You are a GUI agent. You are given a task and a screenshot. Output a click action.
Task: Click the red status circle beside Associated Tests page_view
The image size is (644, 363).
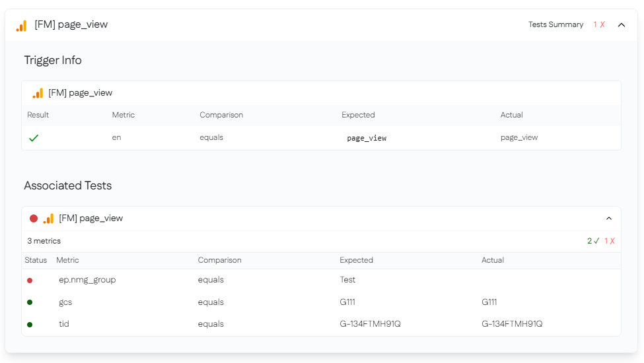pyautogui.click(x=34, y=218)
